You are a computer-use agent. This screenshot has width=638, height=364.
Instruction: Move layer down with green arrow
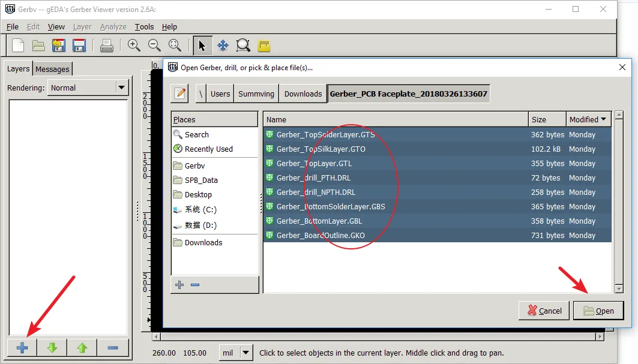52,348
